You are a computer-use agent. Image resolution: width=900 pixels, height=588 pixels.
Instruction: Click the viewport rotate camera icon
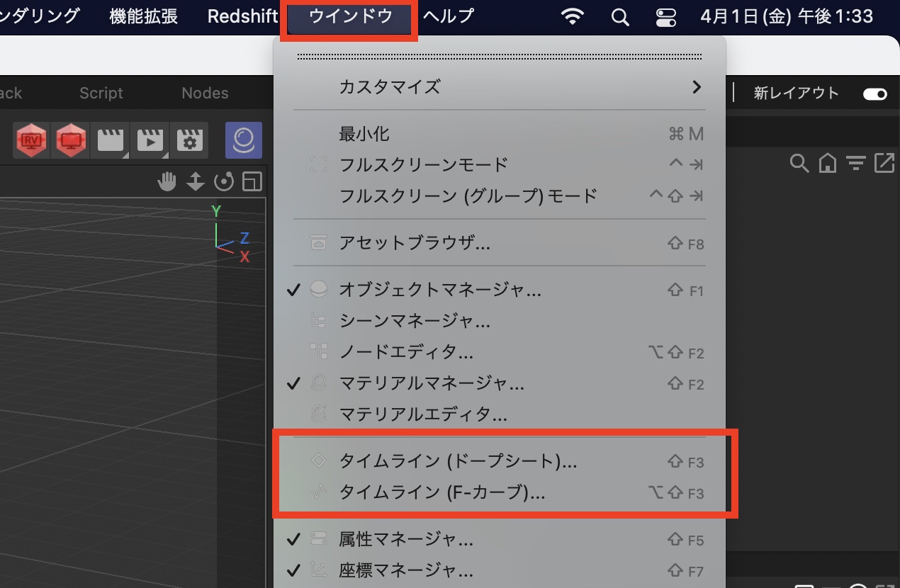click(224, 182)
